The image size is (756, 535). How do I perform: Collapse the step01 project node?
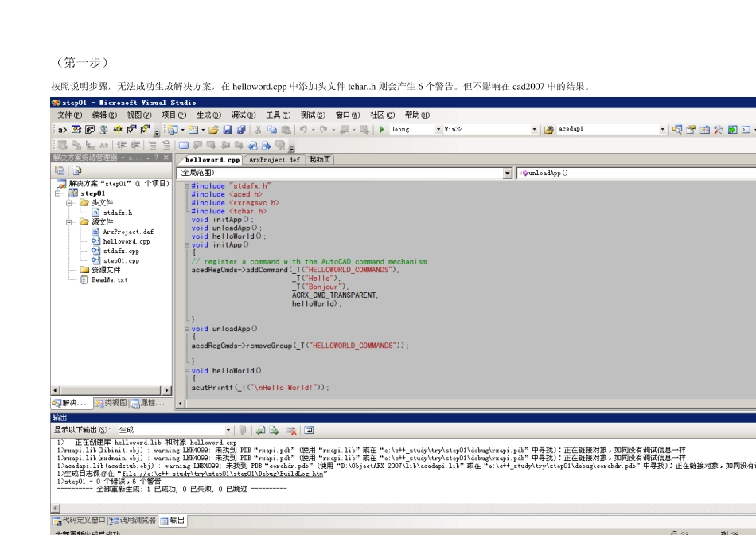[x=58, y=193]
